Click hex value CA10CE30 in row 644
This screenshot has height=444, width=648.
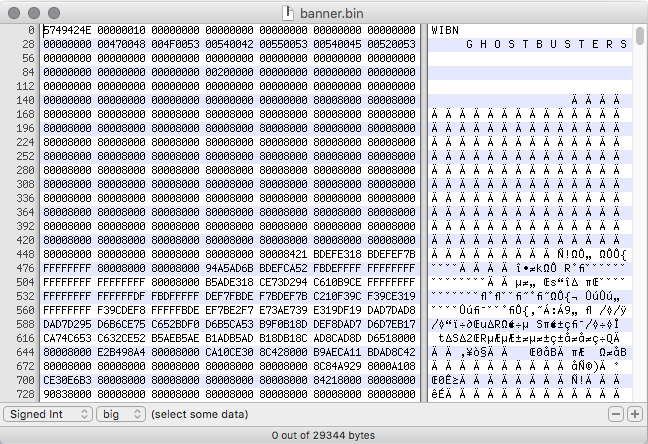[229, 352]
